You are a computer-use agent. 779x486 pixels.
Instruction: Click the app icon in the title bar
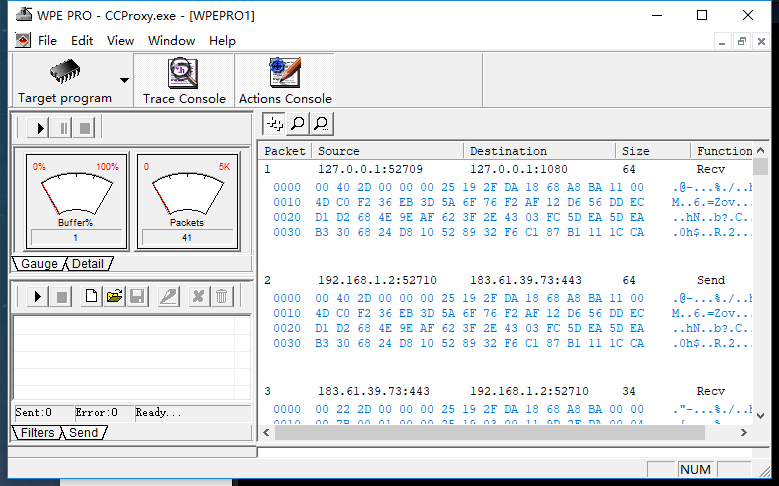[x=23, y=14]
